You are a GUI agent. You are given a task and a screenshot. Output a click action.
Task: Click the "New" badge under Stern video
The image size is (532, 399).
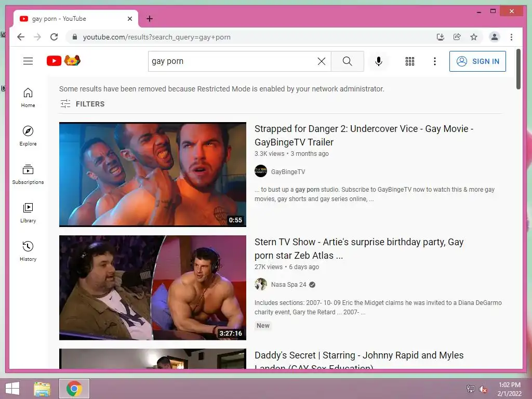tap(263, 325)
